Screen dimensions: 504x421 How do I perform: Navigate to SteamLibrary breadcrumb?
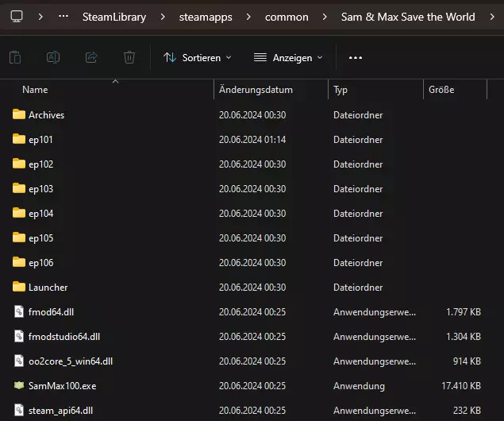click(114, 17)
